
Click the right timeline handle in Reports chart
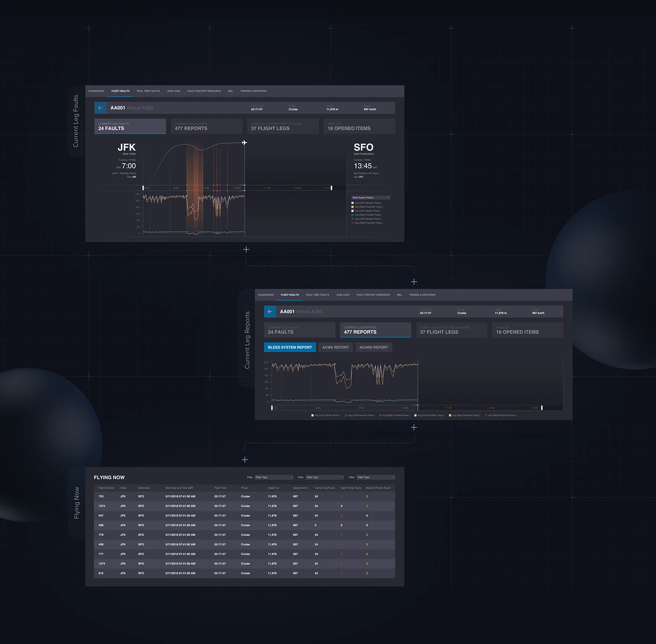(542, 407)
